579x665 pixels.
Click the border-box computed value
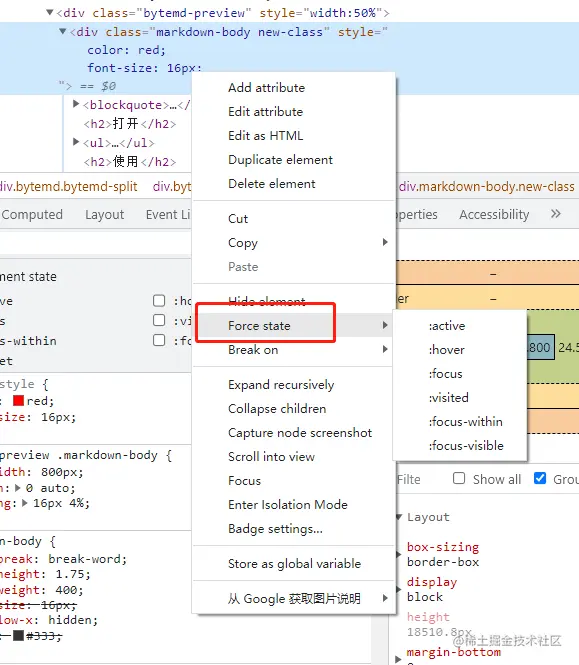(x=443, y=562)
